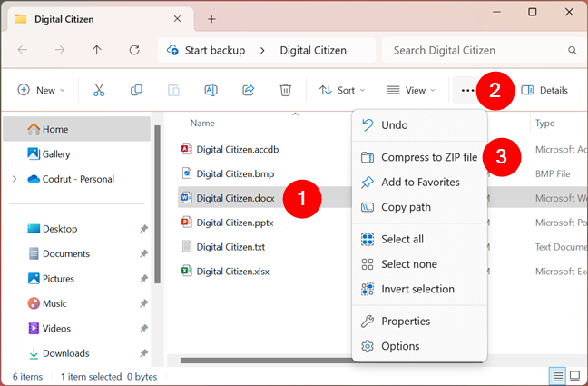Viewport: 588px width, 386px height.
Task: Open Properties from the menu
Action: (x=419, y=322)
